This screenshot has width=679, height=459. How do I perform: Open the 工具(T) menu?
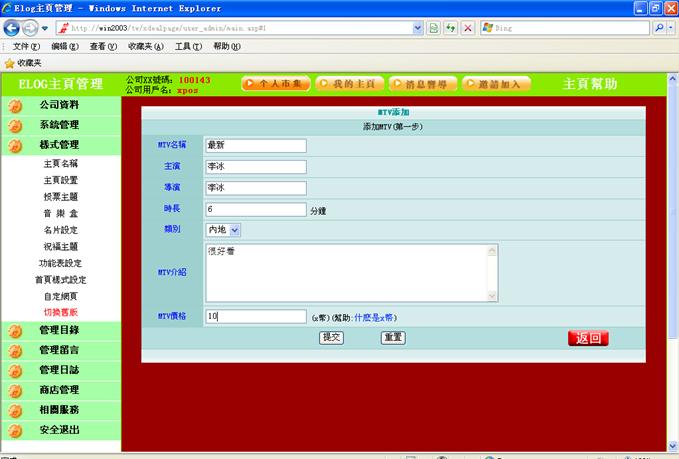point(188,46)
